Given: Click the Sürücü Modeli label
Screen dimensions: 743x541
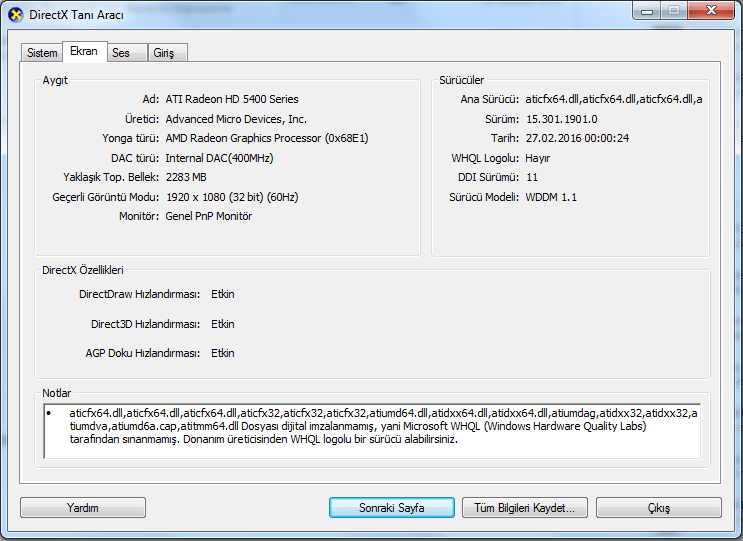Looking at the screenshot, I should click(x=484, y=197).
